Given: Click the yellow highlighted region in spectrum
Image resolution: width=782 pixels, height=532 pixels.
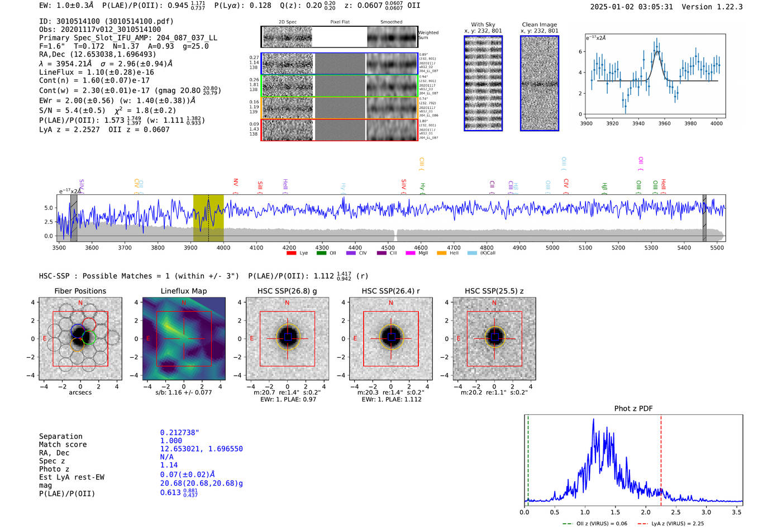Looking at the screenshot, I should 208,218.
